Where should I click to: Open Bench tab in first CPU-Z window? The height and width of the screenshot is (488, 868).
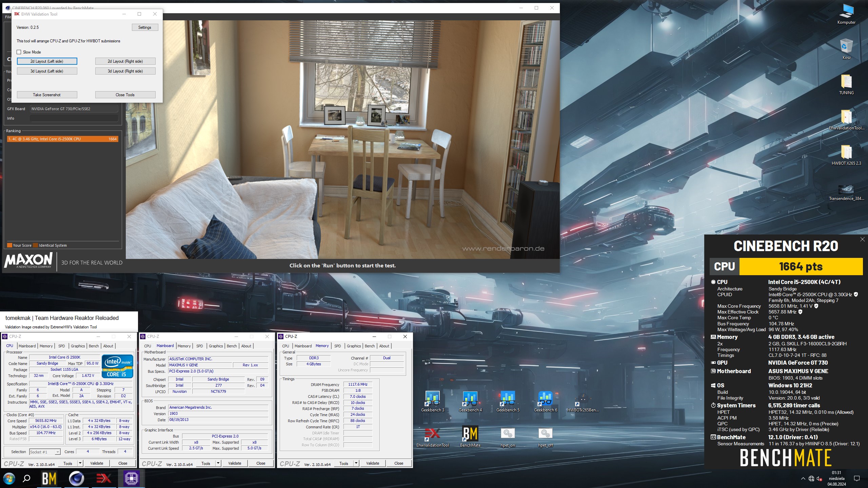(x=94, y=346)
